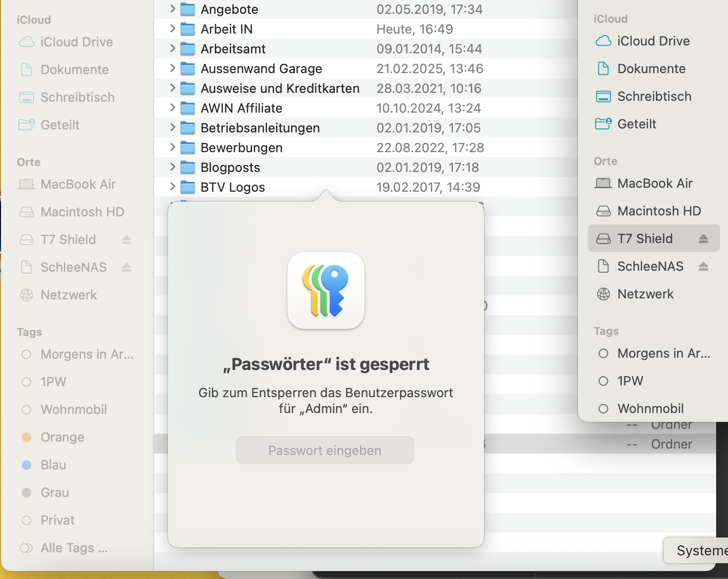The height and width of the screenshot is (579, 728).
Task: Eject T7 Shield in the right sidebar panel
Action: pyautogui.click(x=703, y=239)
